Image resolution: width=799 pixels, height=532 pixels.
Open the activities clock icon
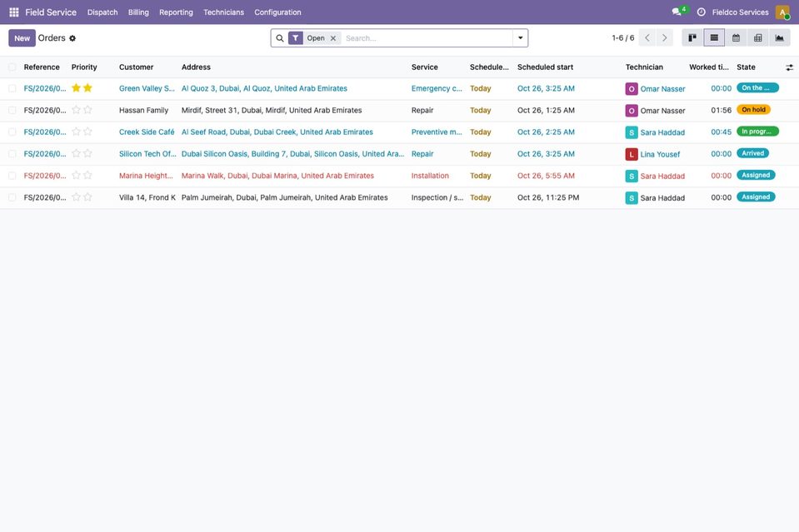702,12
